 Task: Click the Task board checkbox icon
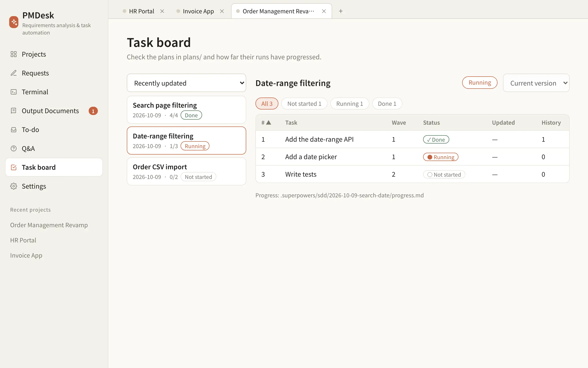[14, 167]
